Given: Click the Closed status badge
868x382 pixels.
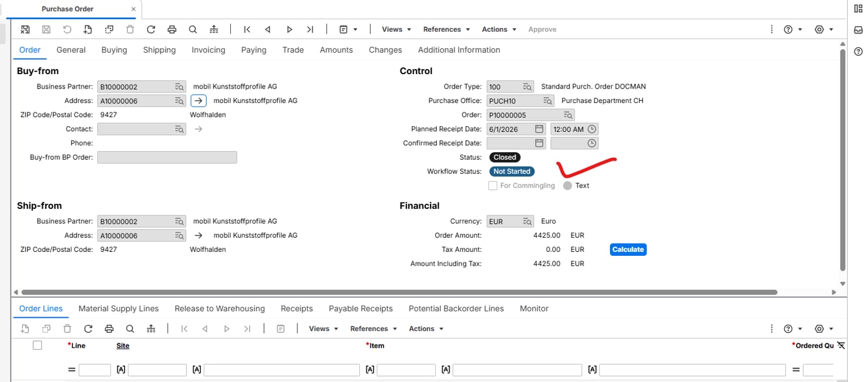Looking at the screenshot, I should coord(505,157).
